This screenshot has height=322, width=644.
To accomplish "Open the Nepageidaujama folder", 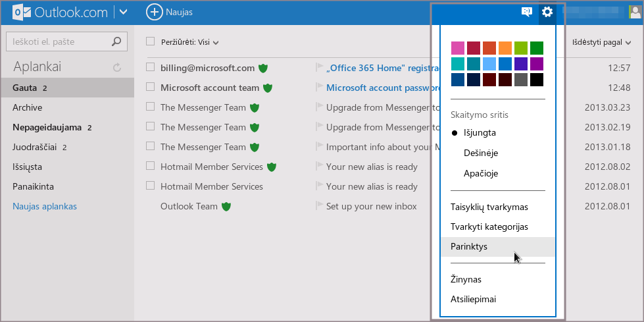I will pyautogui.click(x=47, y=127).
